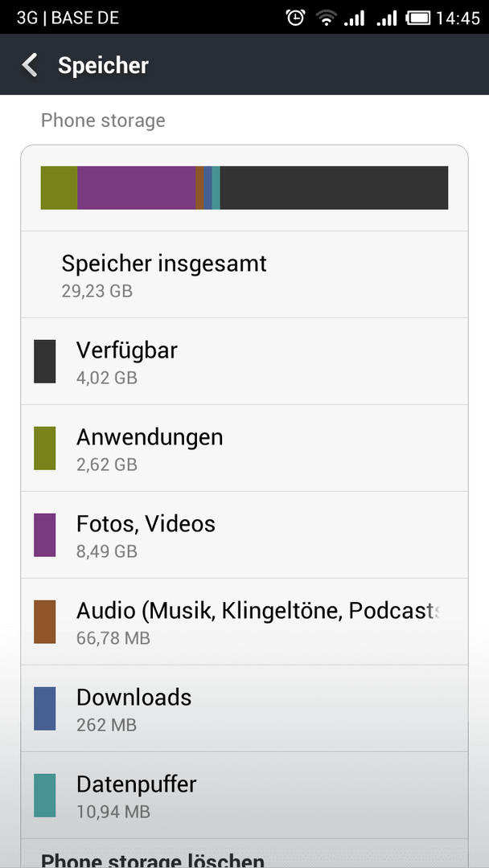Tap the brown Audio color swatch
Screen dimensions: 489x868
(45, 621)
